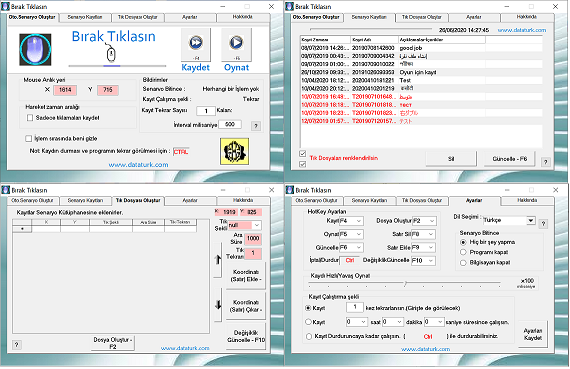Viewport: 570px width, 369px height.
Task: Click the Kaydet record icon button
Action: click(196, 45)
